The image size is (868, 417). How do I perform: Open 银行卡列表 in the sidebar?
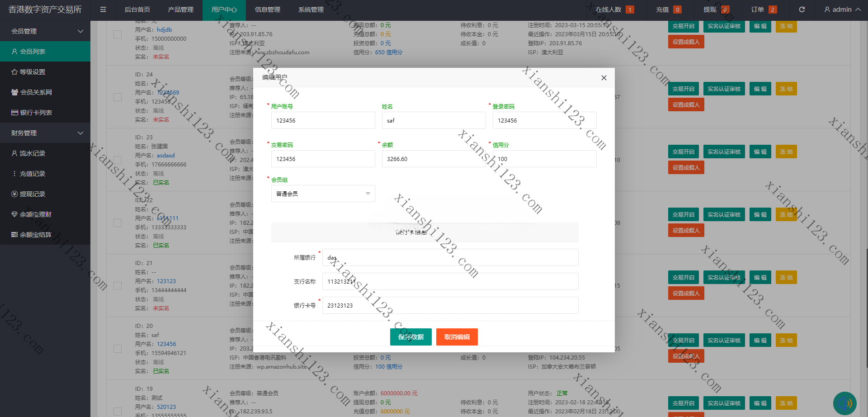tap(45, 113)
